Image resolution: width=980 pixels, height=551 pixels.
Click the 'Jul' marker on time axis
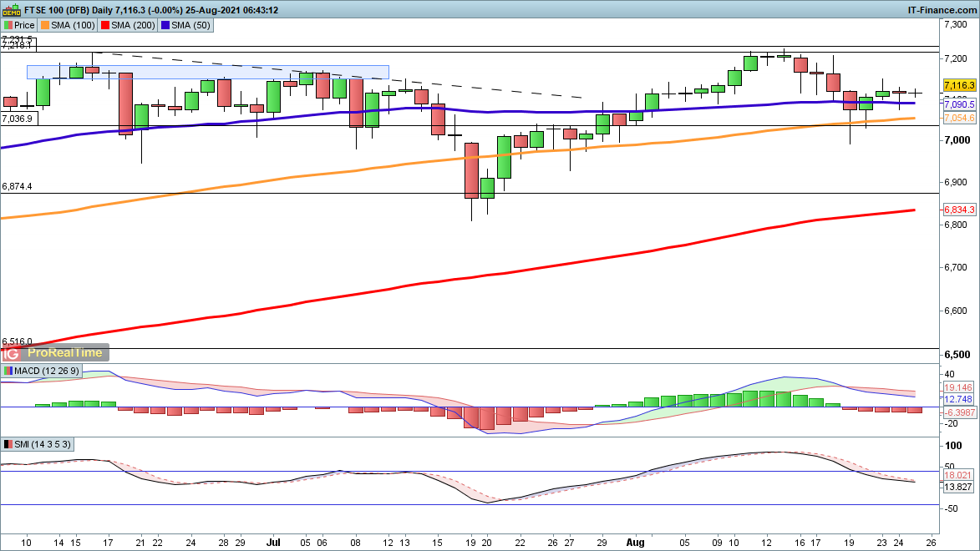click(273, 541)
